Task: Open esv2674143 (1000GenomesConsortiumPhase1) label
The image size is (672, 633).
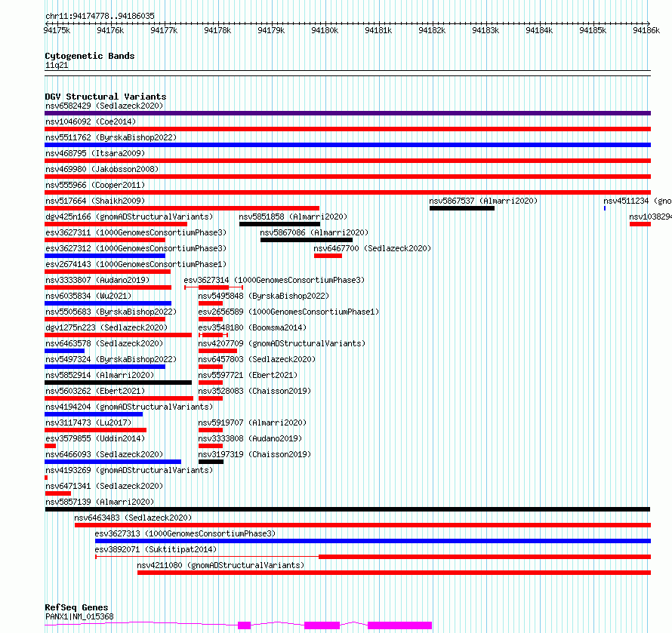Action: click(x=136, y=264)
